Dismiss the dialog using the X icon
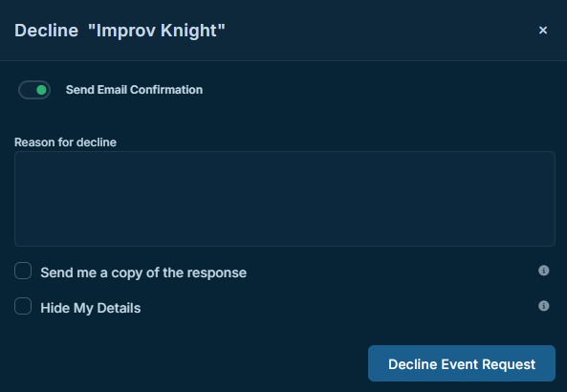The width and height of the screenshot is (567, 392). click(543, 30)
